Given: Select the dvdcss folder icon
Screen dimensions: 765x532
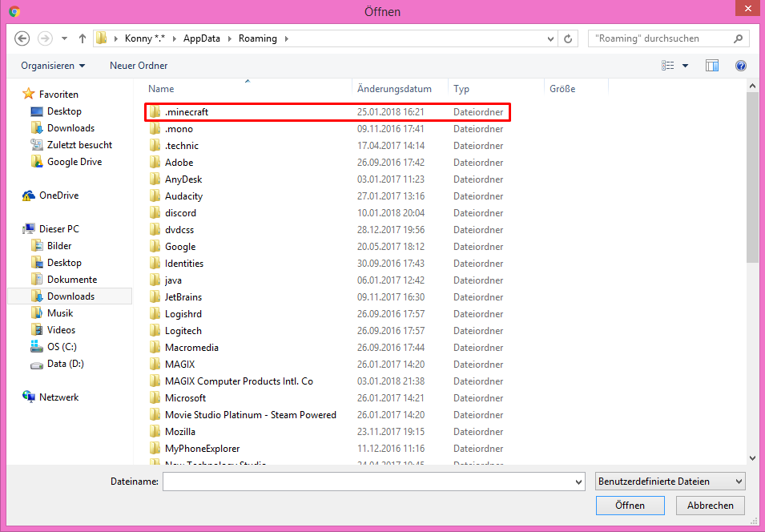Looking at the screenshot, I should coord(155,230).
